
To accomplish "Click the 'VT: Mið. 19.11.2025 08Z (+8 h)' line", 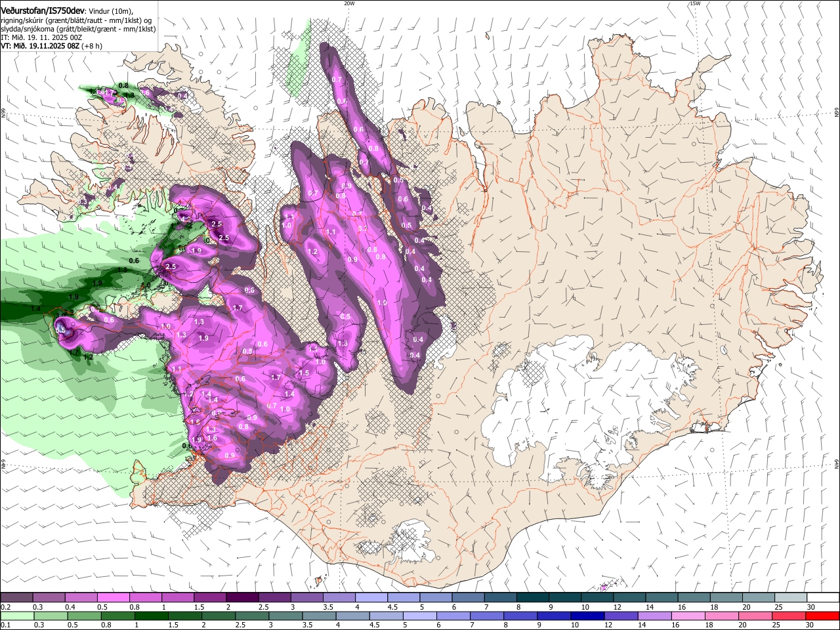I will (x=52, y=46).
